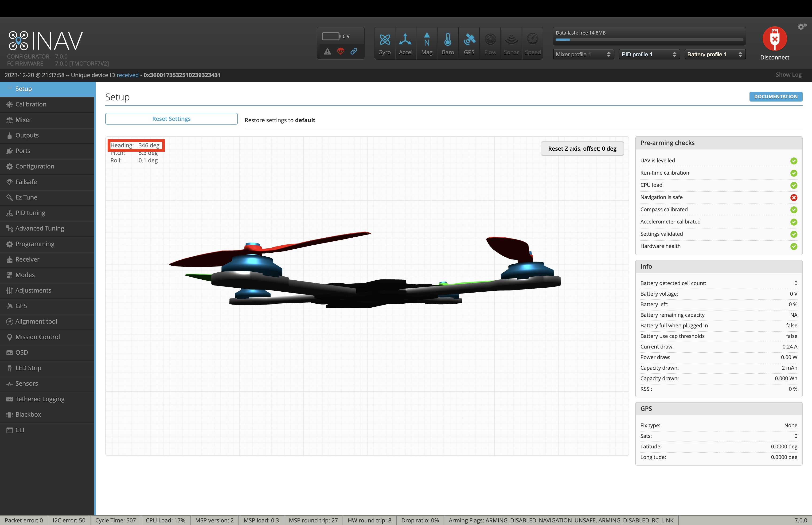Switch to the PID tuning tab

click(30, 213)
